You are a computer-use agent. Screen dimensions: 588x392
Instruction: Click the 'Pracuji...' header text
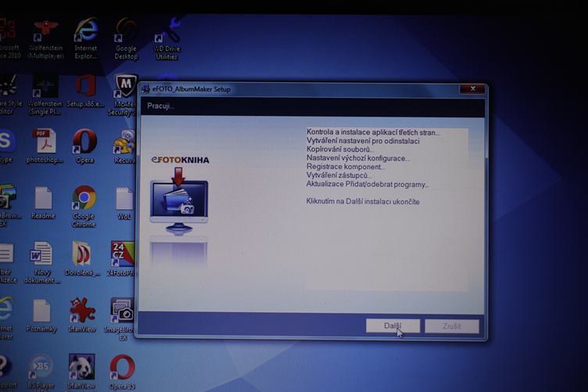(160, 106)
